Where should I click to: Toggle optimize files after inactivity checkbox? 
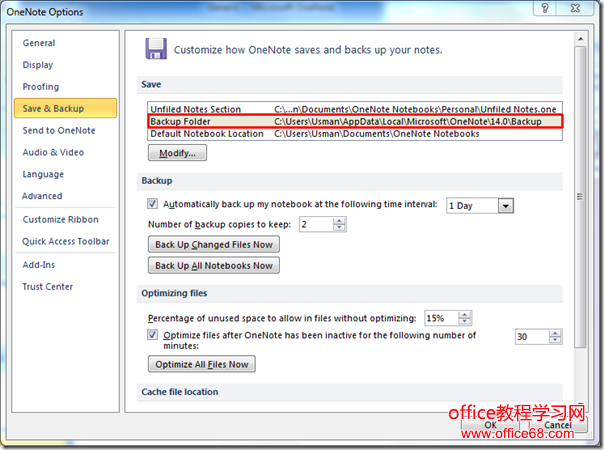(153, 334)
